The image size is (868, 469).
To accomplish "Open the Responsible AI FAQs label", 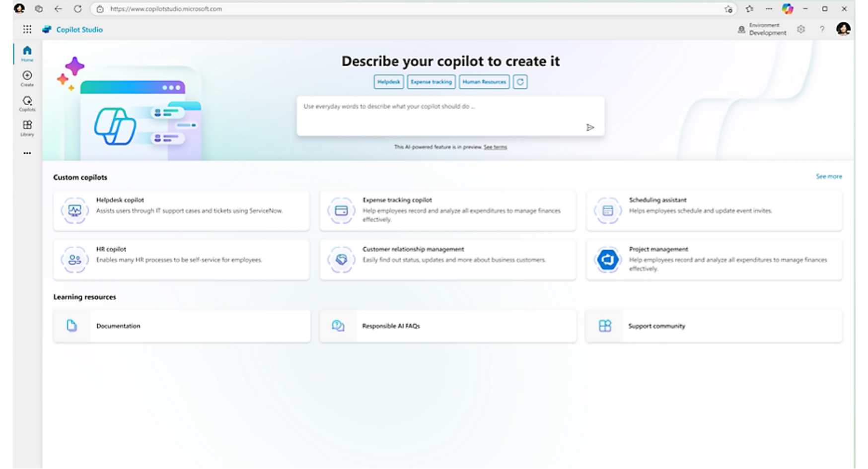I will [x=391, y=326].
